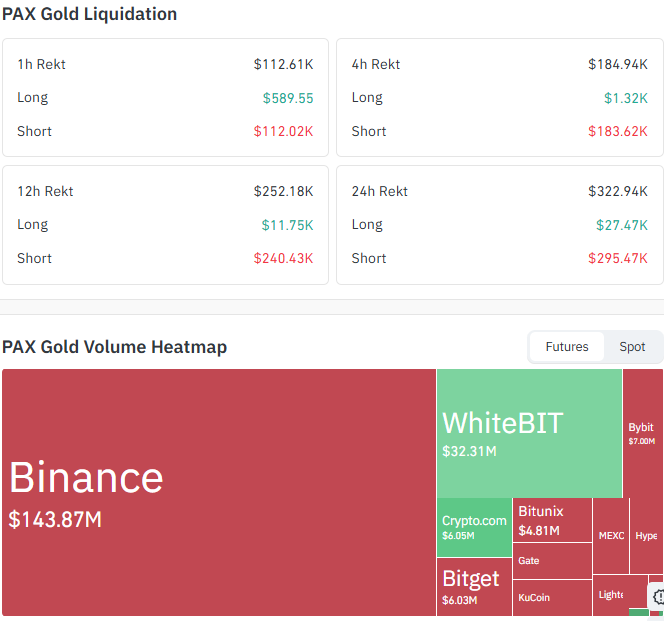Viewport: 664px width, 621px height.
Task: Click the PAX Gold Liquidation heading
Action: [x=89, y=14]
